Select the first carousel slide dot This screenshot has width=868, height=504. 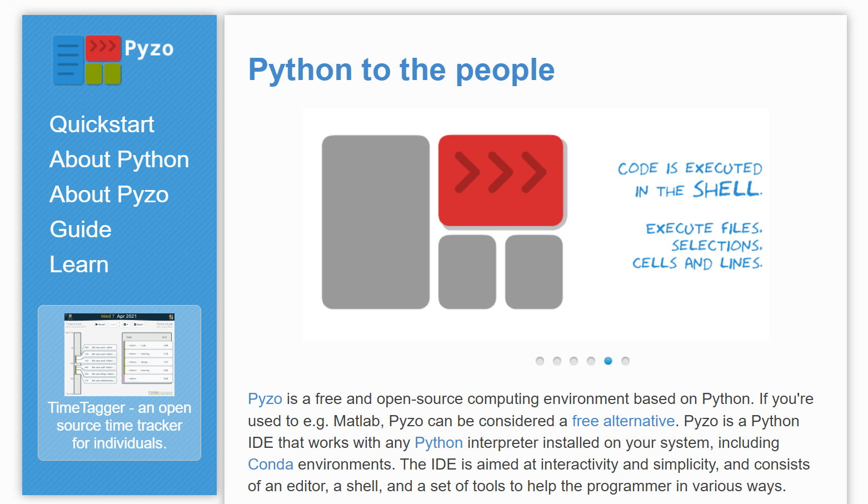[x=540, y=361]
